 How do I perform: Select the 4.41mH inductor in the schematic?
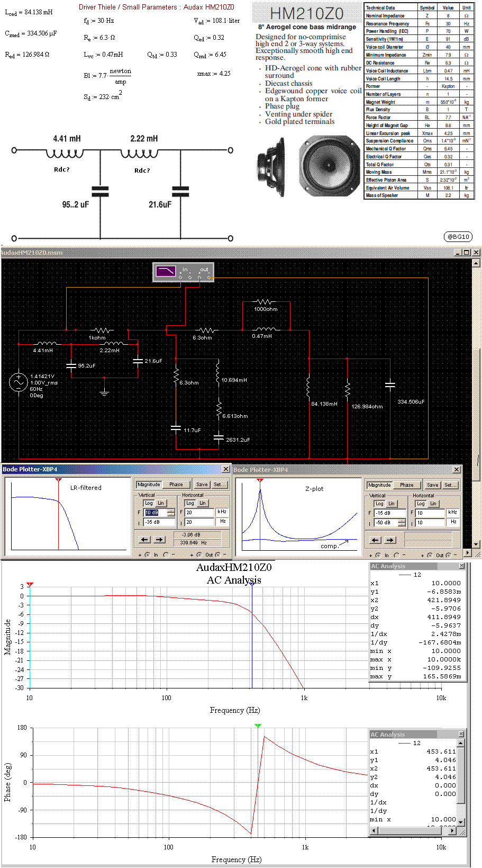pyautogui.click(x=47, y=344)
